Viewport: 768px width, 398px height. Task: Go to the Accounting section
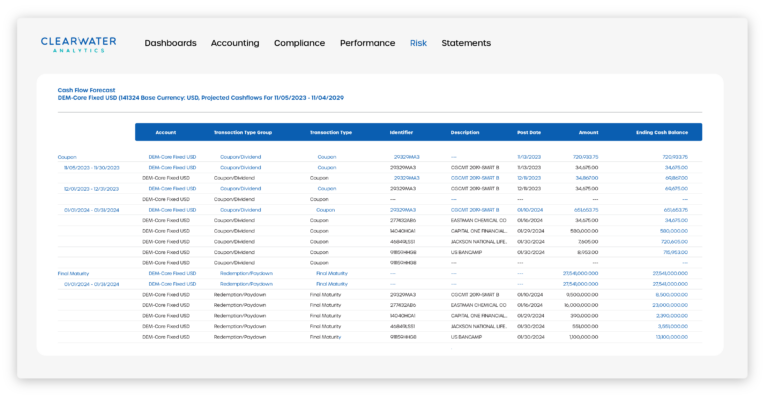(x=235, y=43)
